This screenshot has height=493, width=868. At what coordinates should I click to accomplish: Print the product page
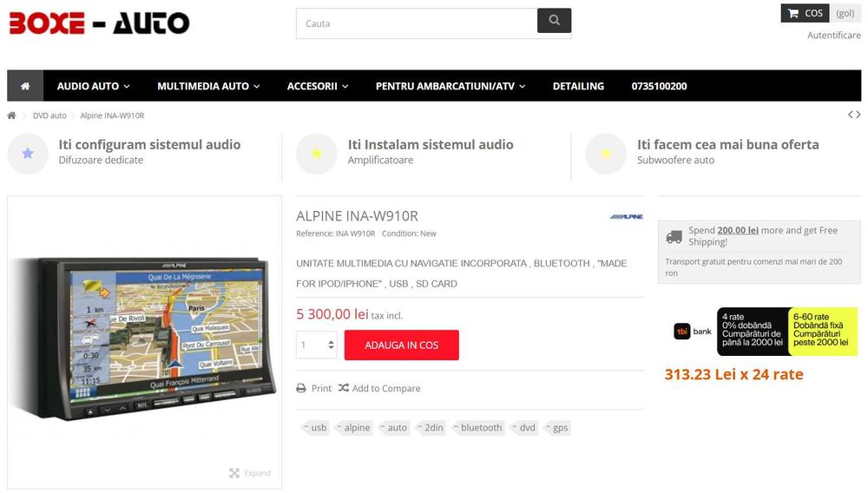[314, 389]
